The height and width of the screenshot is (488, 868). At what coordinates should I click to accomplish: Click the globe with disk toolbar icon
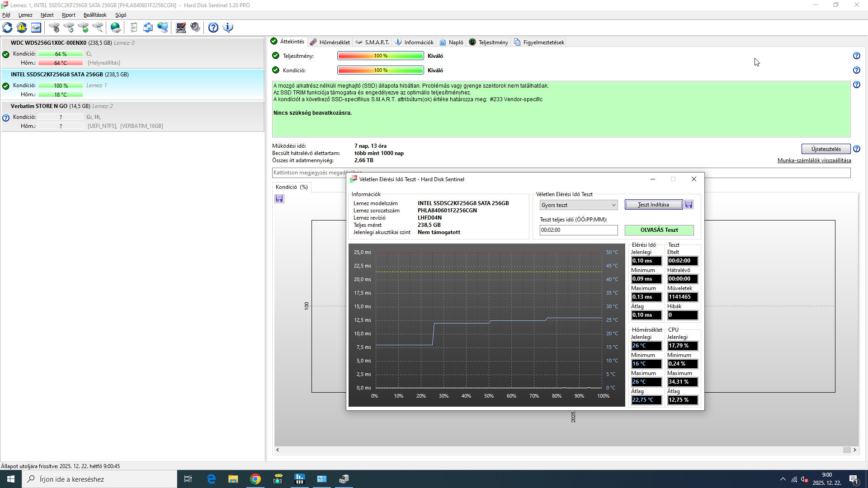[116, 28]
